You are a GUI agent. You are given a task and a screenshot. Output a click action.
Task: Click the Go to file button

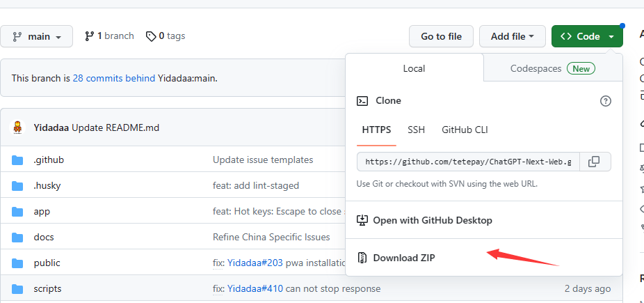(441, 36)
